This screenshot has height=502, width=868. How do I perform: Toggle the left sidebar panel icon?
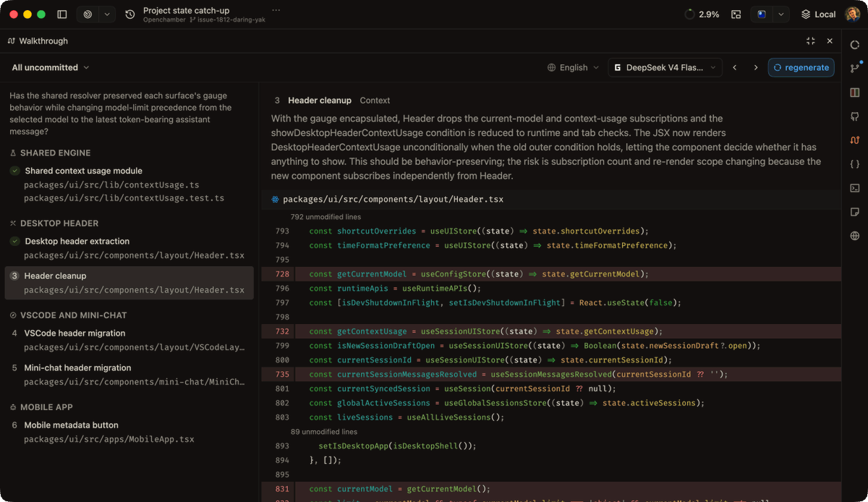[62, 14]
